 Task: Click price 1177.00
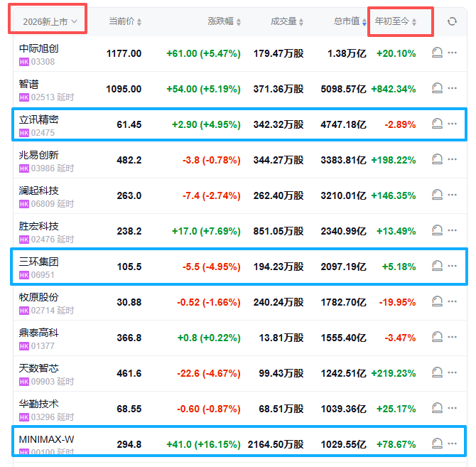click(x=124, y=53)
